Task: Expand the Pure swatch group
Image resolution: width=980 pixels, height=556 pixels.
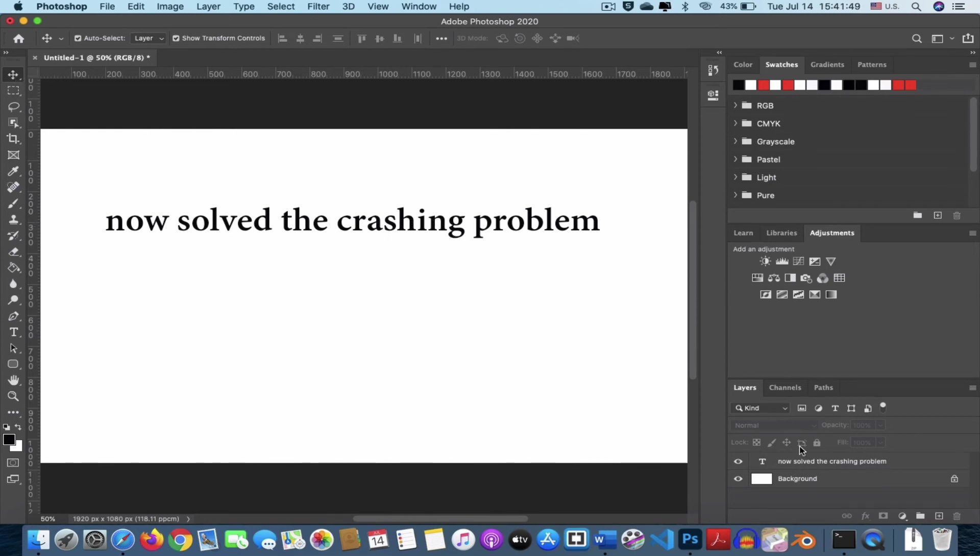Action: click(736, 195)
